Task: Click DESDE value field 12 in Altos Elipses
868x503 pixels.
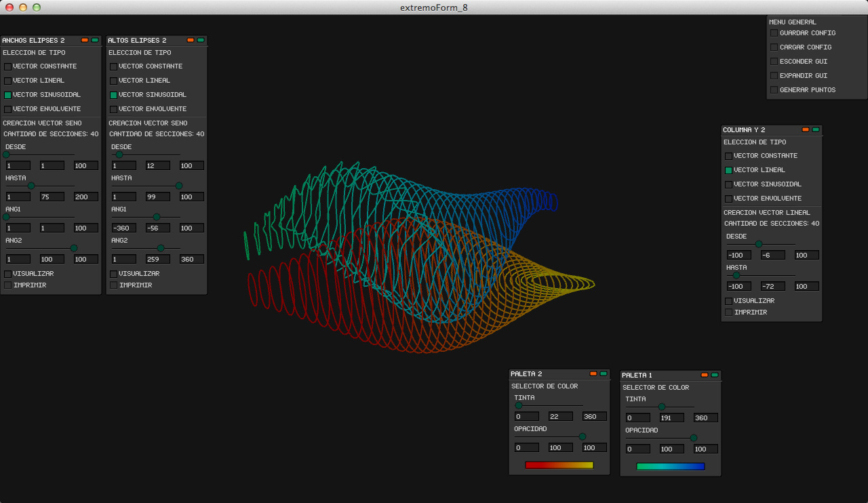Action: pyautogui.click(x=158, y=165)
